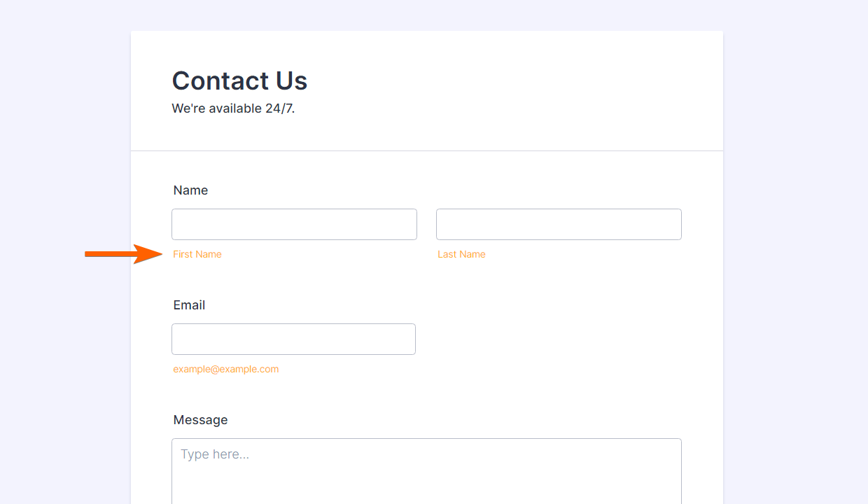The height and width of the screenshot is (504, 868).
Task: Click the "example@example.com" hint text
Action: [x=225, y=369]
